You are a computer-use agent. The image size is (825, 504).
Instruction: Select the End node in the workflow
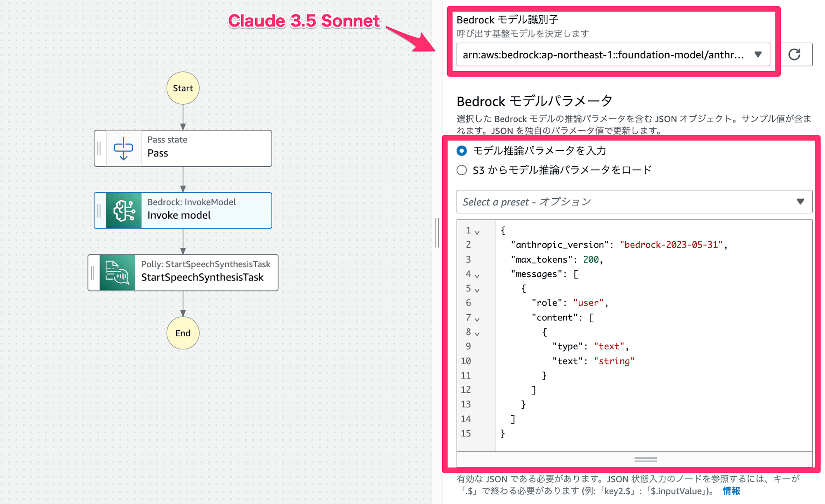[x=183, y=333]
